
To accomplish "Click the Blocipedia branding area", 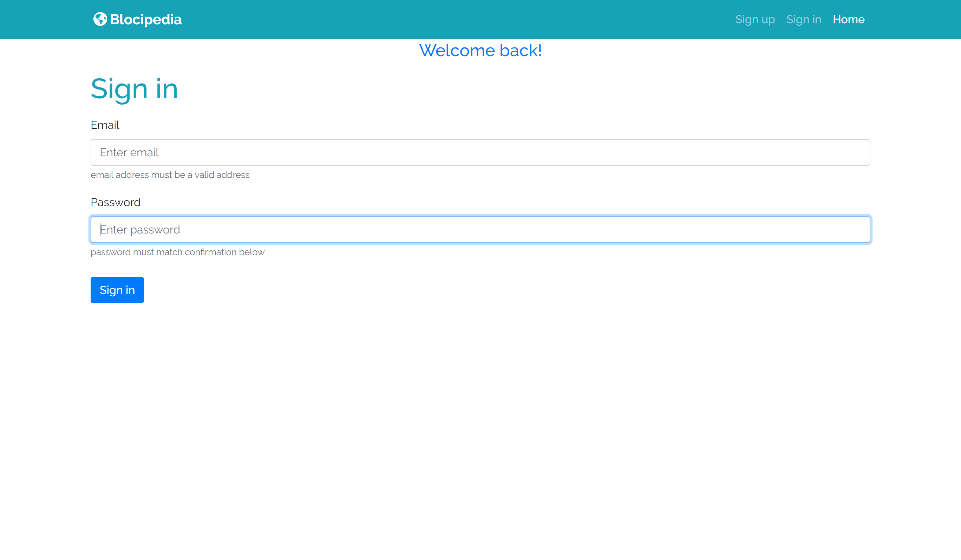I will pos(137,19).
